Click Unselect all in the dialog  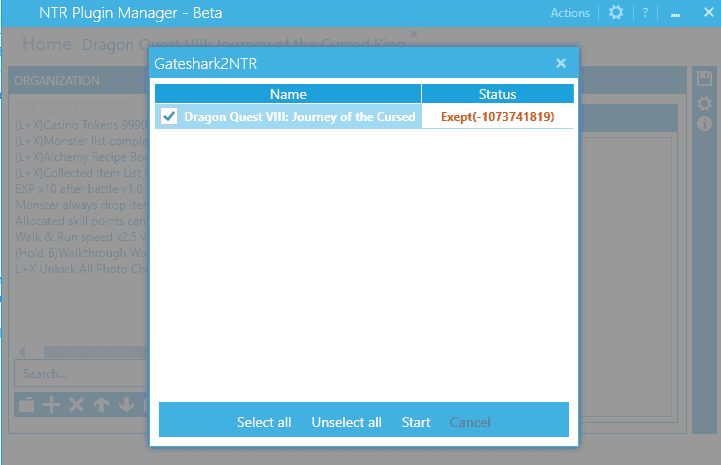click(346, 422)
